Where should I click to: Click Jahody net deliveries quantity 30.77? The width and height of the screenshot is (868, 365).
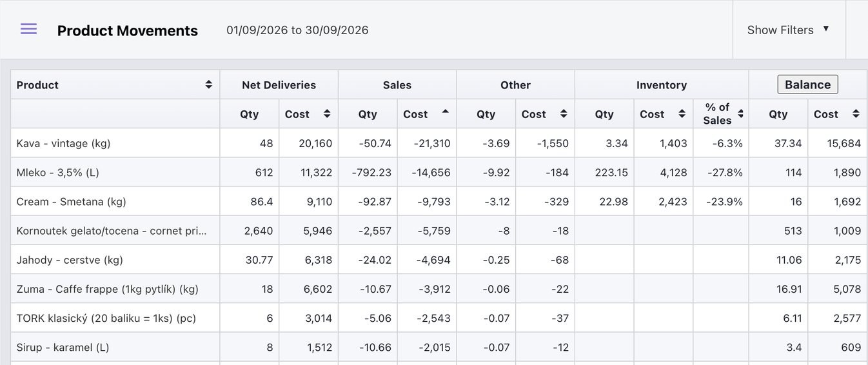[259, 260]
